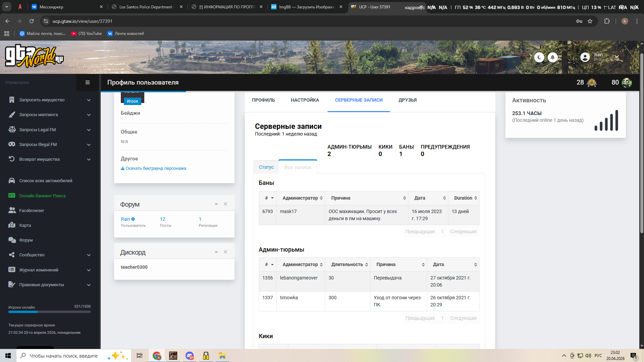Viewport: 644px width, 362px height.
Task: Open Журнал изменений list icon
Action: (x=12, y=270)
